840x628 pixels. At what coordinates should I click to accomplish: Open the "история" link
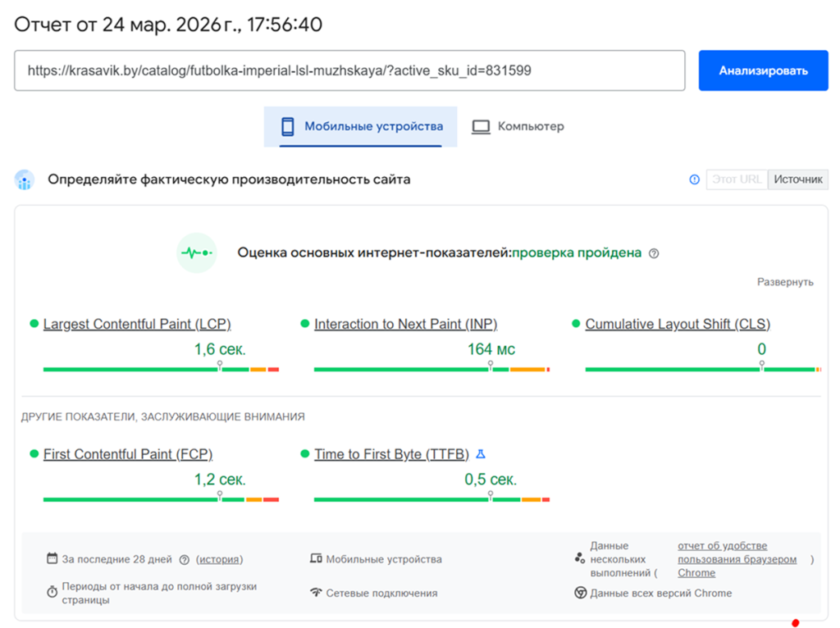point(220,558)
